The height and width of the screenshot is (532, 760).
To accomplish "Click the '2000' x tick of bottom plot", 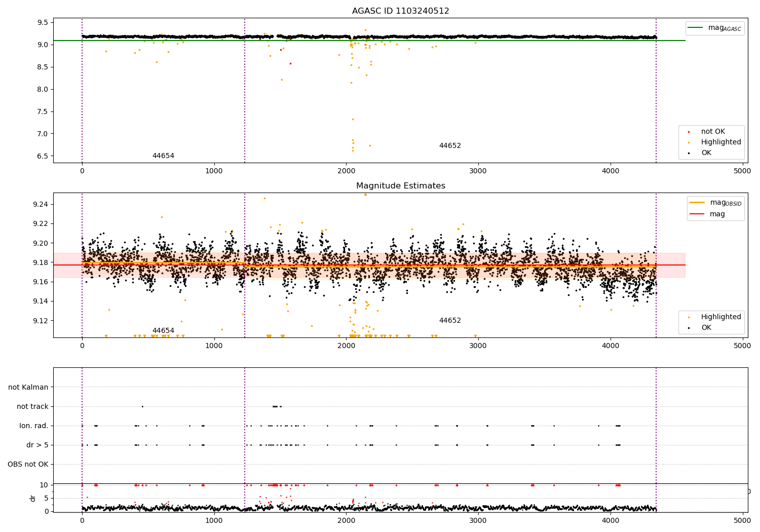I will 346,520.
